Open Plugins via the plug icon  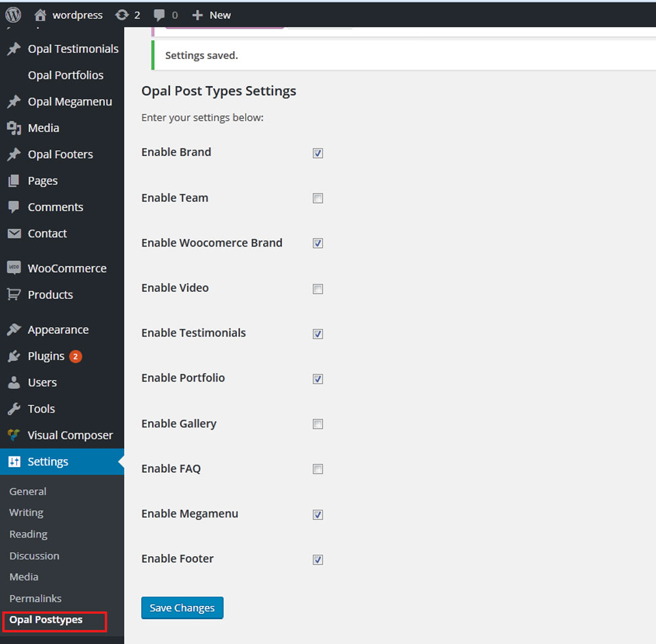[x=14, y=356]
